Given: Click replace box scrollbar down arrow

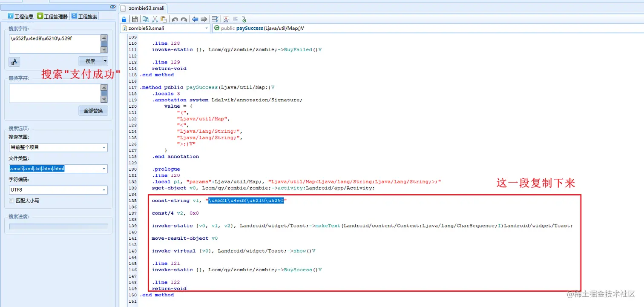Looking at the screenshot, I should [104, 99].
